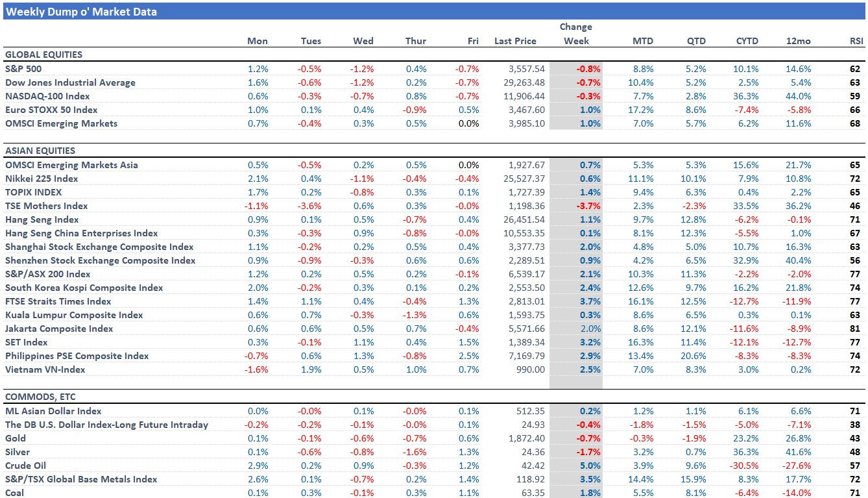868x498 pixels.
Task: Click the 'Hang Seng Index' row label
Action: [42, 219]
